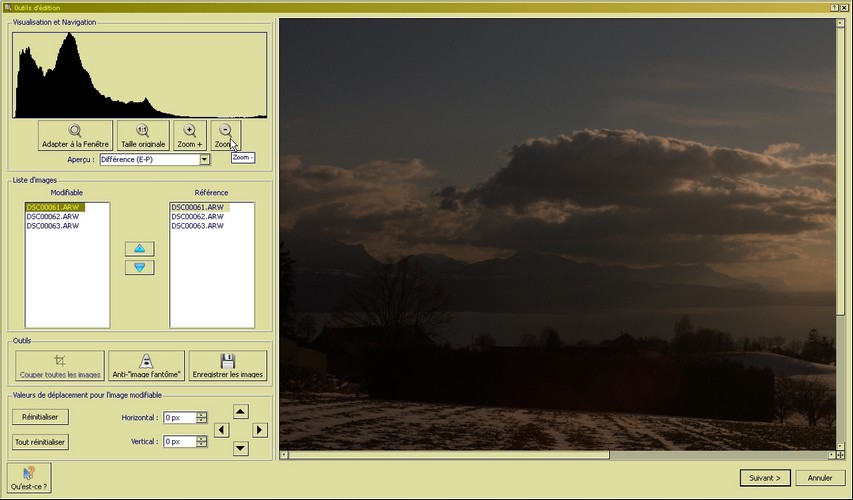853x500 pixels.
Task: Click the Suivant > button
Action: 767,477
